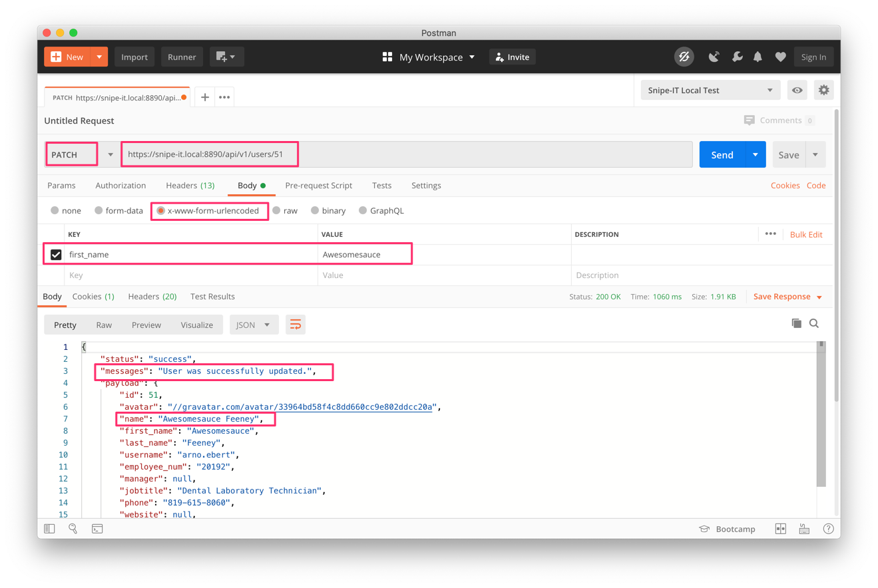
Task: Select the GraphQL body type
Action: click(x=381, y=211)
